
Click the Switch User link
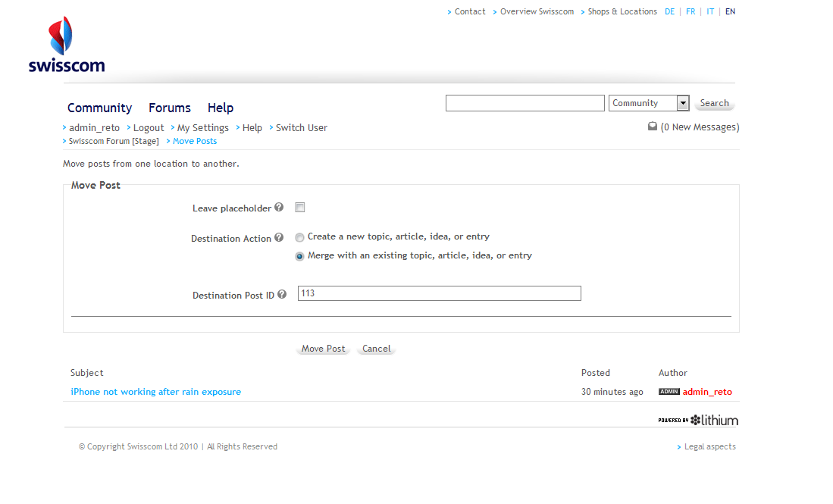point(301,128)
